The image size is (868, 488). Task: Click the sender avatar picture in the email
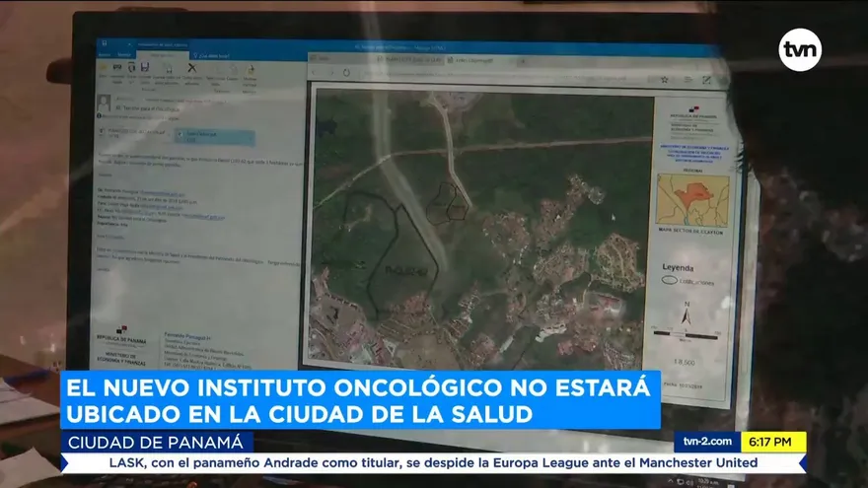[105, 103]
